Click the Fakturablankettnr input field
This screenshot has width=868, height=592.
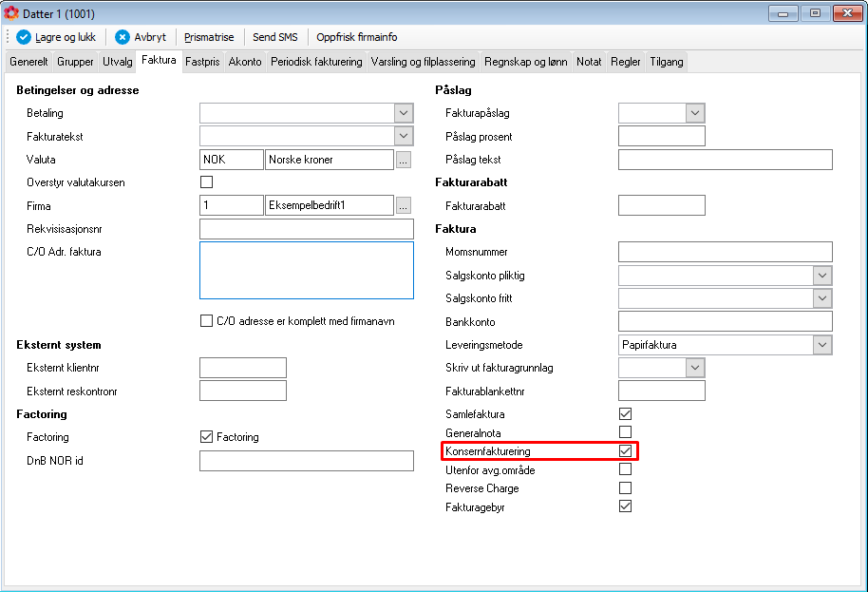(662, 391)
